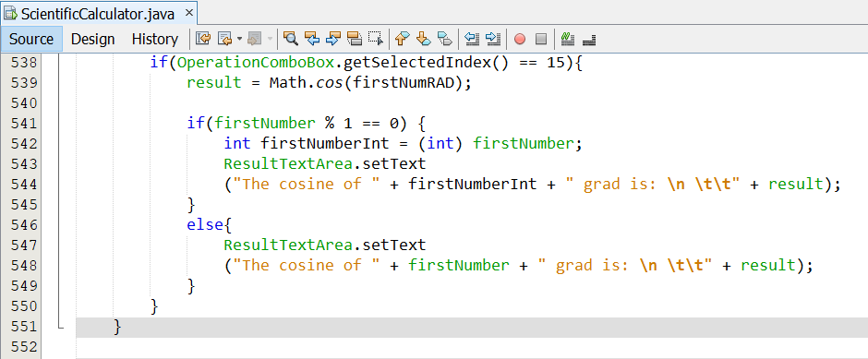Screen dimensions: 868x359
Task: Uncomment selected lines icon
Action: [x=589, y=40]
